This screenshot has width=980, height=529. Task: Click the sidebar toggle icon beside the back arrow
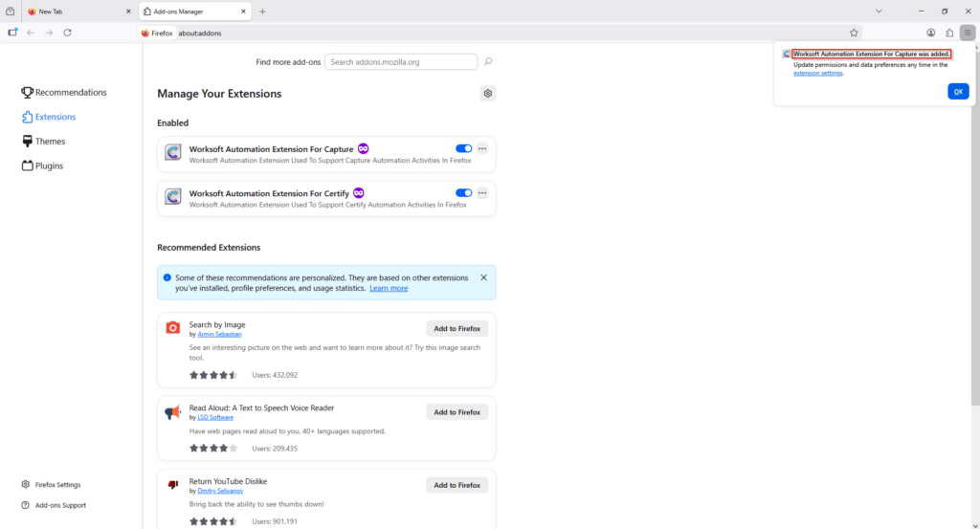point(12,33)
